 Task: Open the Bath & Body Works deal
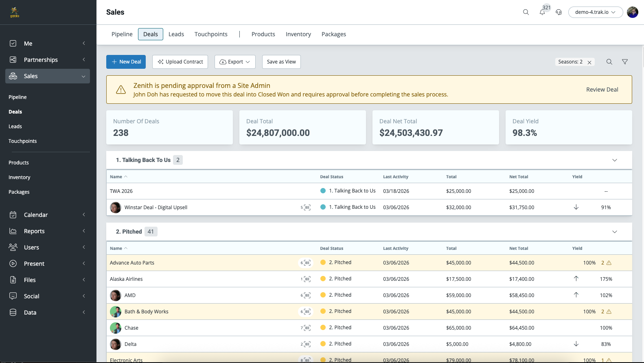(x=147, y=312)
